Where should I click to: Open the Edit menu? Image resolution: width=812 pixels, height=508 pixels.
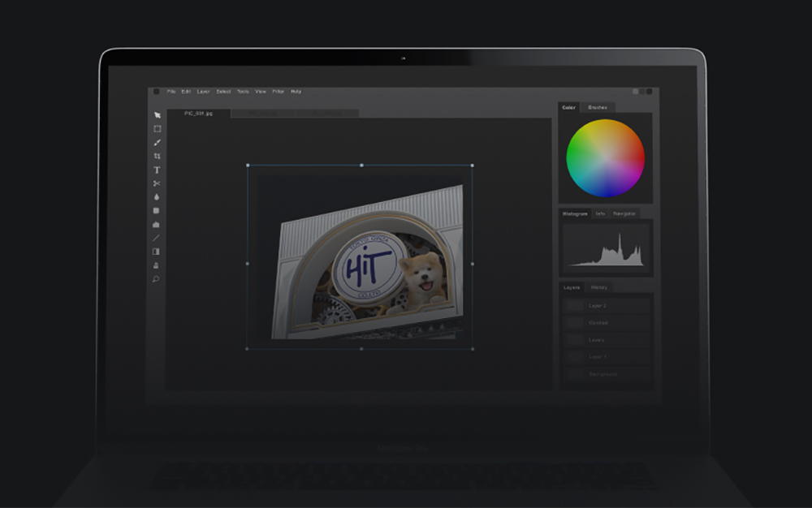[186, 92]
